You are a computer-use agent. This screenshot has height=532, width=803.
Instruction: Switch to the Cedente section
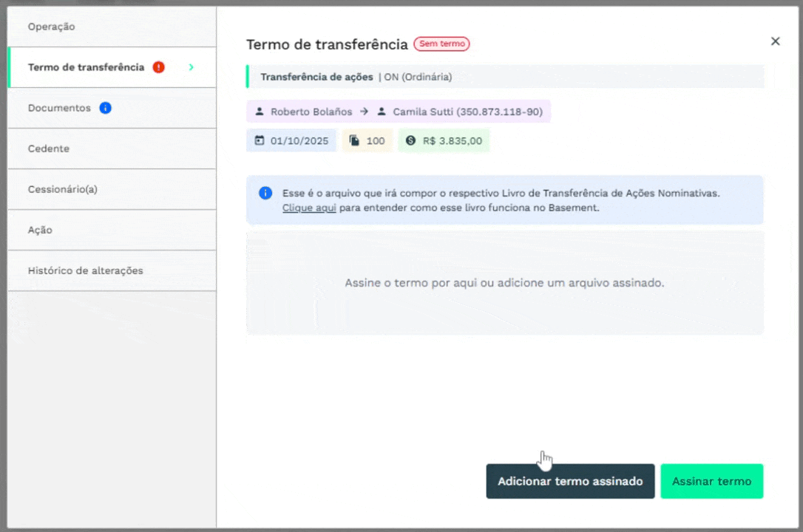coord(48,149)
